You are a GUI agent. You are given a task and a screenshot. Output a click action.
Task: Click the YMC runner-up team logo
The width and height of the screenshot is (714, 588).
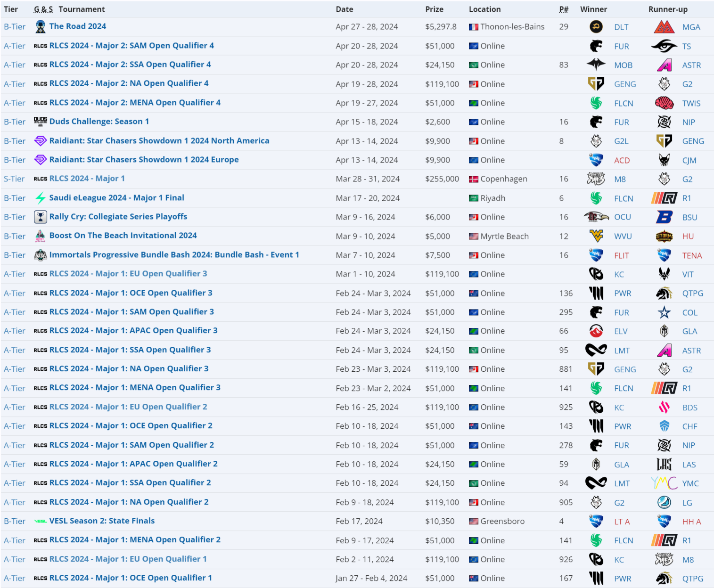tap(664, 483)
